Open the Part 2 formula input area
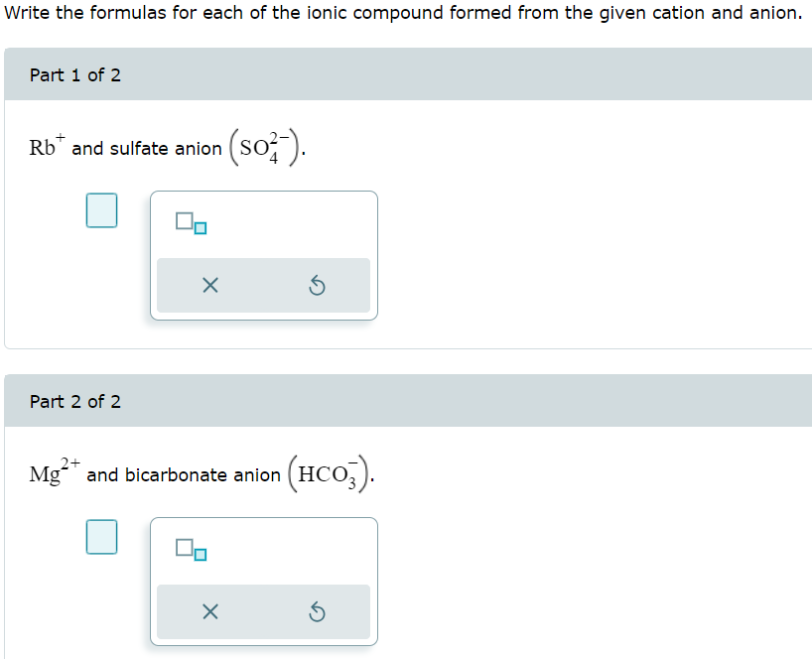Viewport: 812px width, 659px height. tap(263, 552)
